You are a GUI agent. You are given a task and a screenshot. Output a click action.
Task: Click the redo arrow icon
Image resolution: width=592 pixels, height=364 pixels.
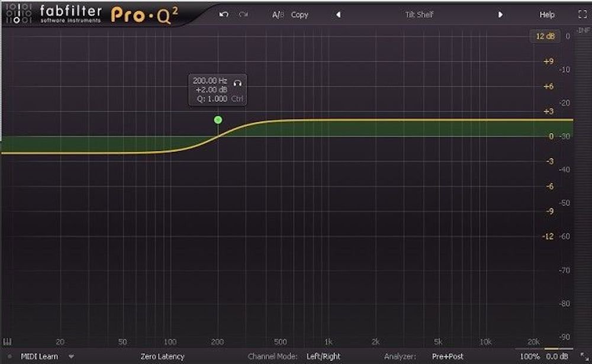tap(243, 15)
